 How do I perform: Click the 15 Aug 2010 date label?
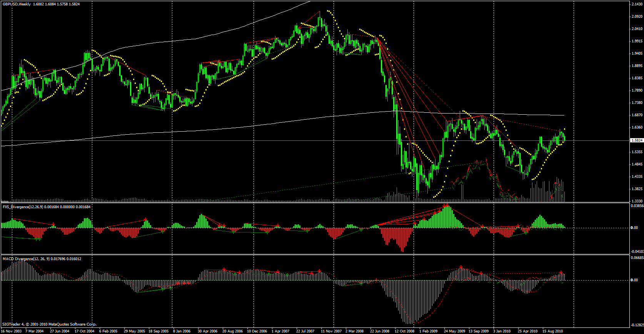click(552, 331)
